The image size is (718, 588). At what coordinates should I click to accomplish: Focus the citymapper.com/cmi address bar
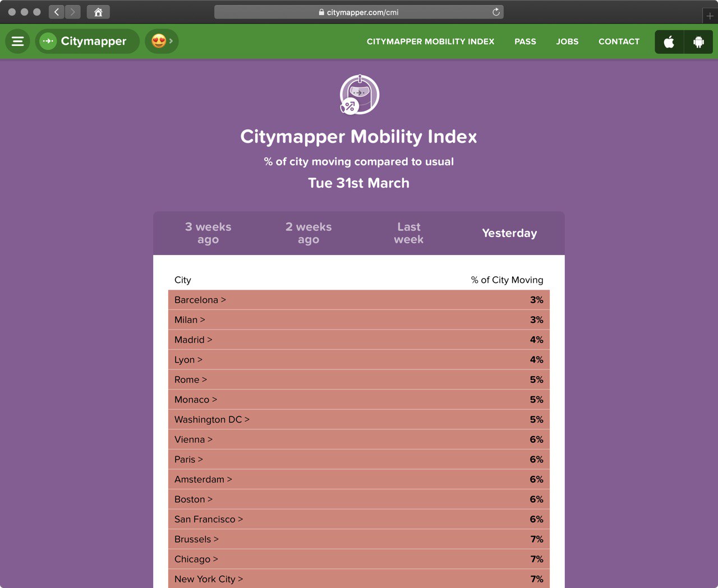coord(359,12)
